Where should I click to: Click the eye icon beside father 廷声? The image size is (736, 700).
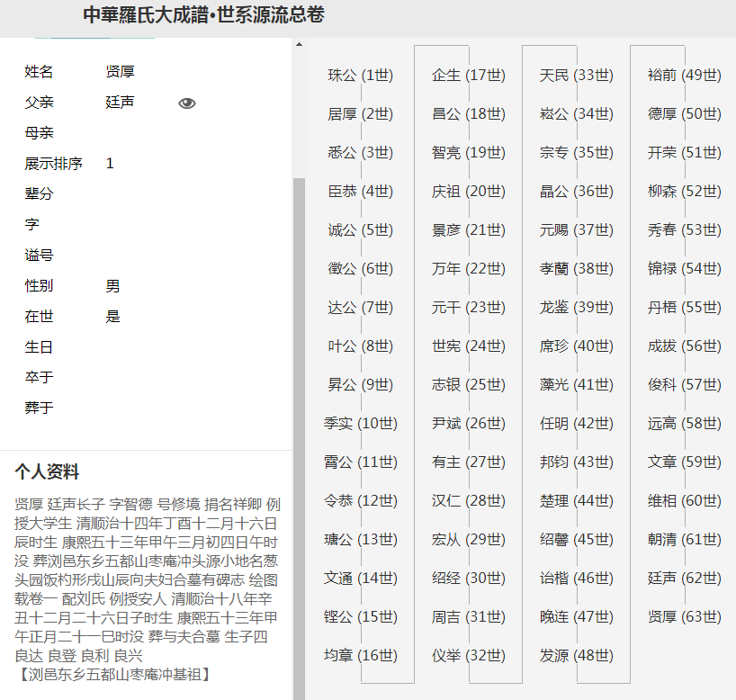(x=187, y=103)
